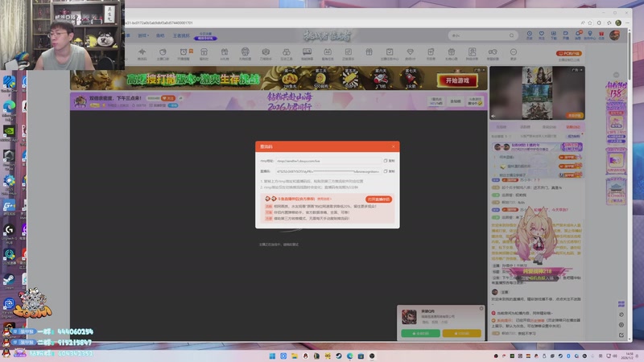The height and width of the screenshot is (362, 644).
Task: Click the diamond icon in streamer toolbar
Action: coord(410,54)
